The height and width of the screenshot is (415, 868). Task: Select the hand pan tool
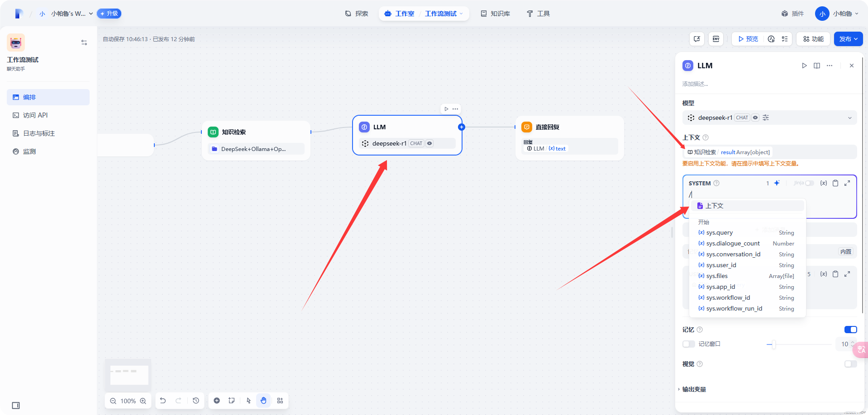click(263, 401)
